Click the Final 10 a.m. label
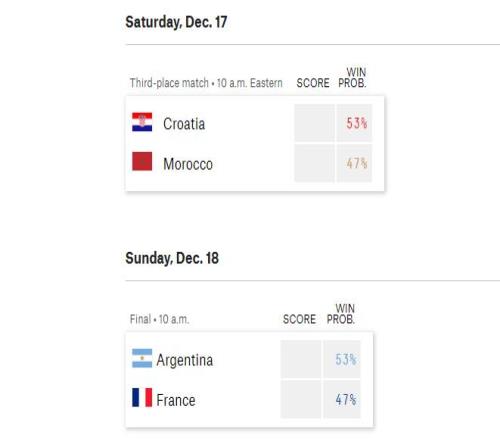500x440 pixels. coord(159,319)
